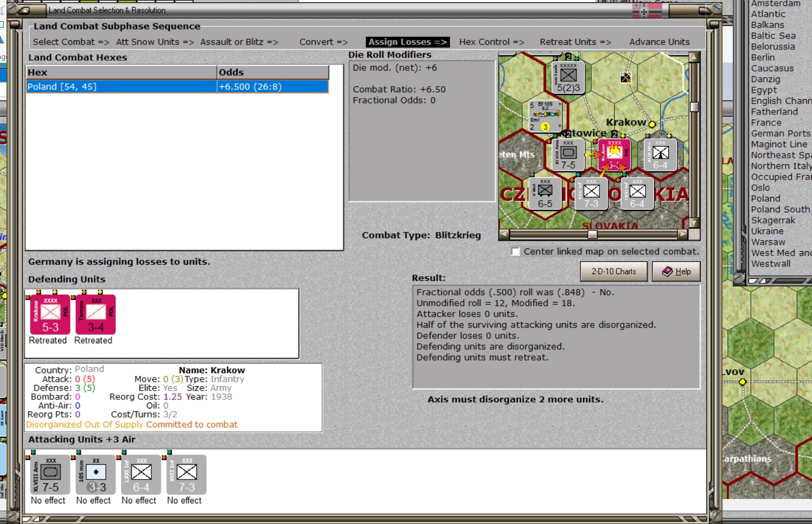Choose the XVII Inf 7-3 attacking unit counter
Image resolution: width=812 pixels, height=524 pixels.
(187, 475)
